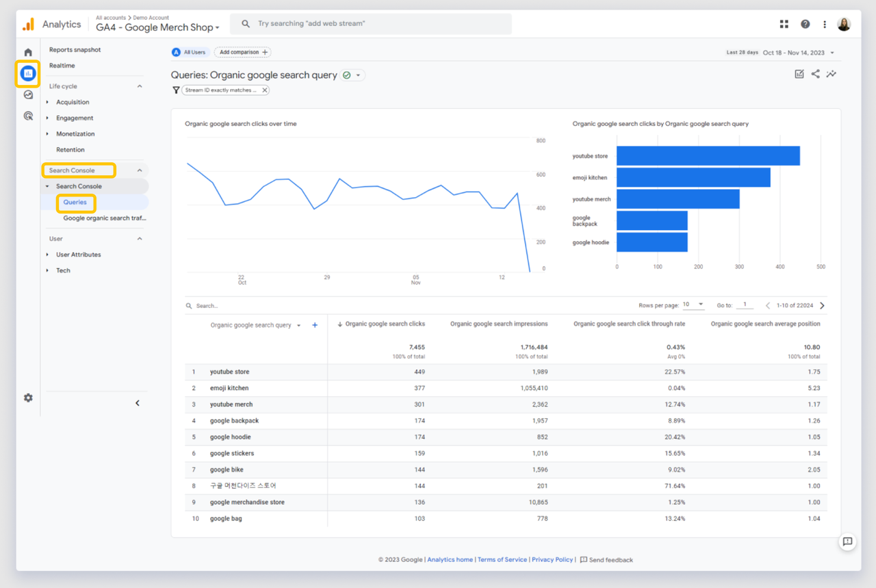This screenshot has width=876, height=588.
Task: Open the Retention report
Action: pos(70,149)
